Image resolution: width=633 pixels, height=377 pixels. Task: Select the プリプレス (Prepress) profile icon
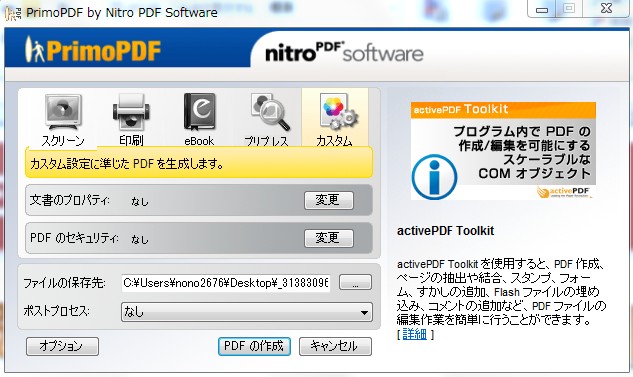[267, 119]
